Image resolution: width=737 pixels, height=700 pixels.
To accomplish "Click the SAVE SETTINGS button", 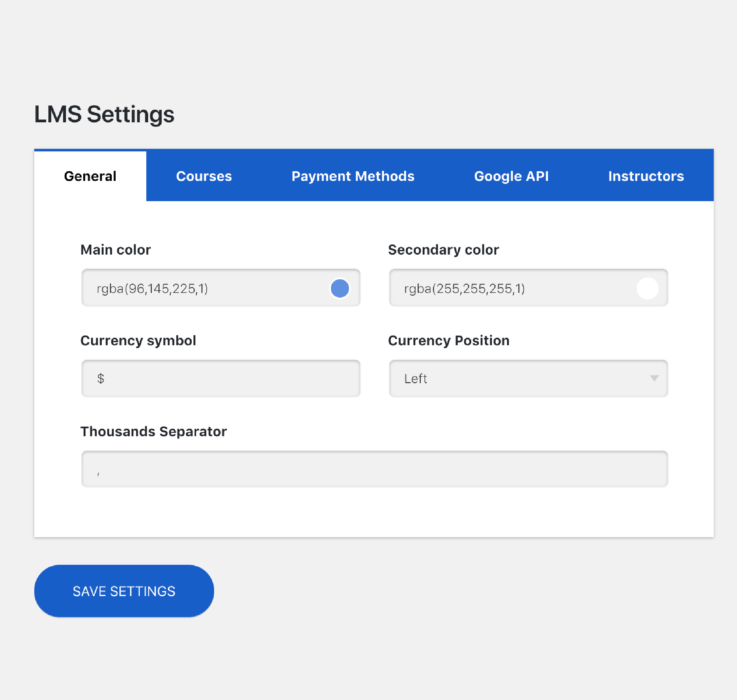I will pyautogui.click(x=124, y=591).
